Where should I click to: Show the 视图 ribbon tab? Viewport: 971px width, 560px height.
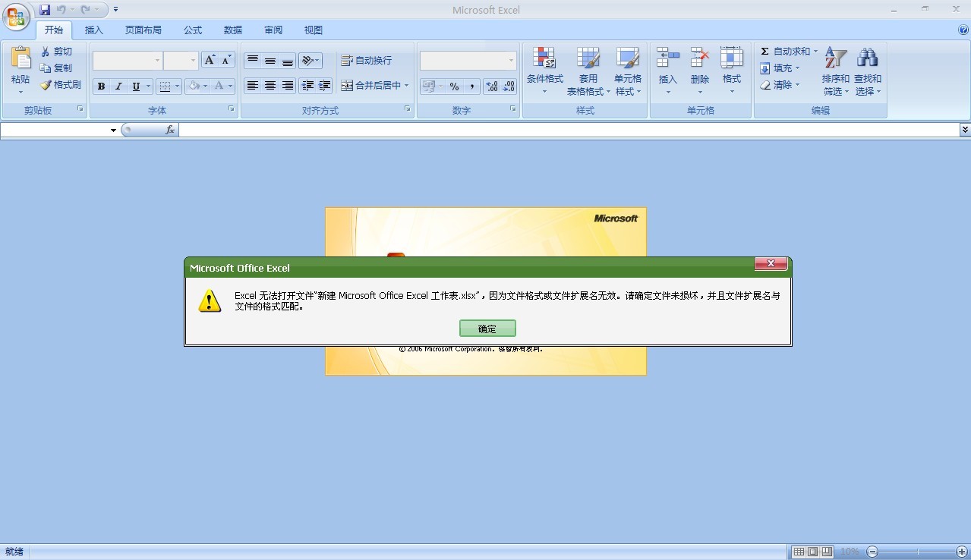tap(314, 30)
